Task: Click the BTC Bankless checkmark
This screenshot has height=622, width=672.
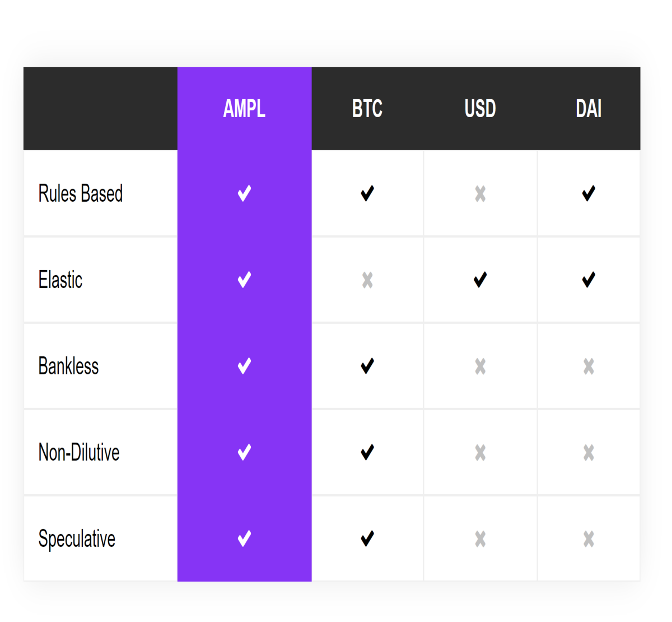Action: coord(367,366)
